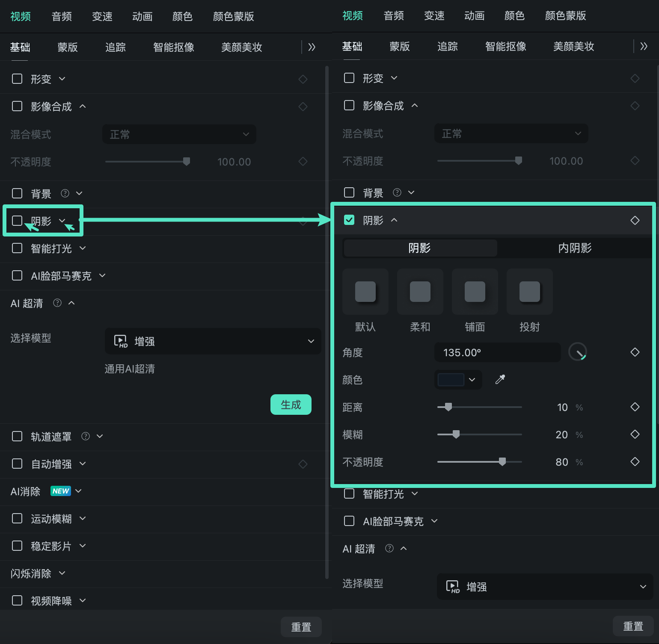Enable the 形变 checkbox in left panel
The height and width of the screenshot is (644, 659).
click(17, 79)
